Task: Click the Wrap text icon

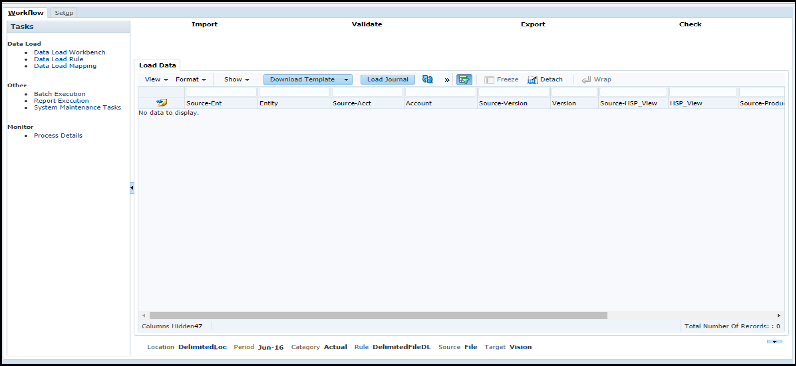Action: (586, 80)
